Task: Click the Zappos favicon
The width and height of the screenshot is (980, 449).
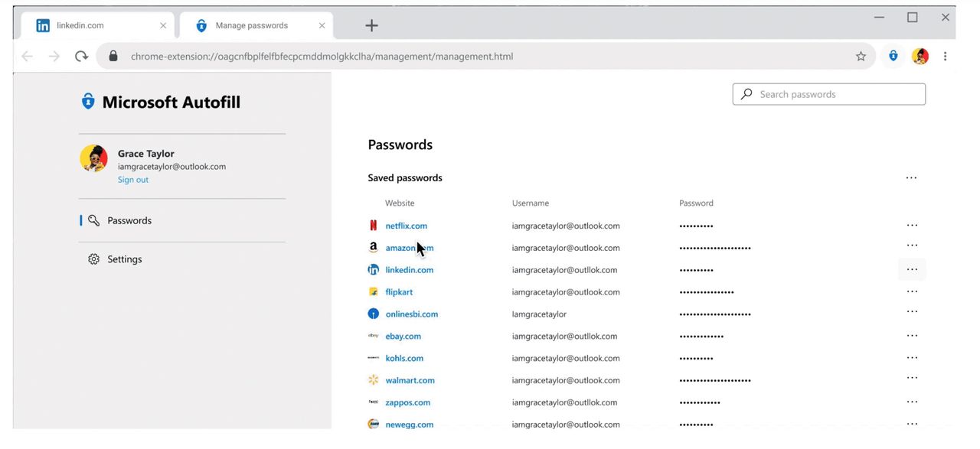Action: coord(374,402)
